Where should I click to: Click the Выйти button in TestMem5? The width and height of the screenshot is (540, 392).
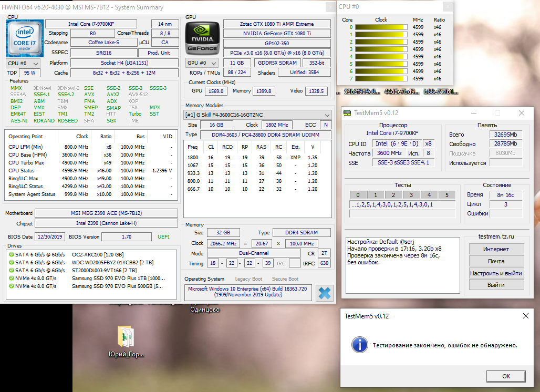click(496, 285)
